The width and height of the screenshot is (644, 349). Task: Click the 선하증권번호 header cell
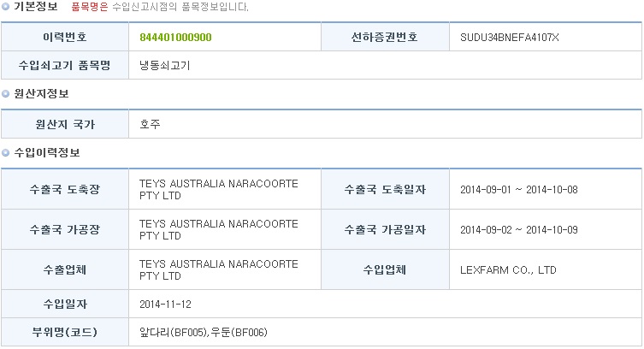pos(385,37)
